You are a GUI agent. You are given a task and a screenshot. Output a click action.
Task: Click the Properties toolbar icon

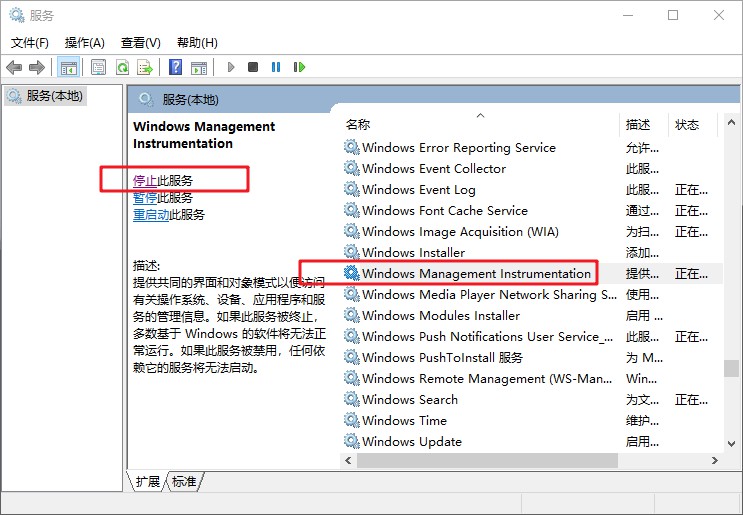tap(98, 67)
